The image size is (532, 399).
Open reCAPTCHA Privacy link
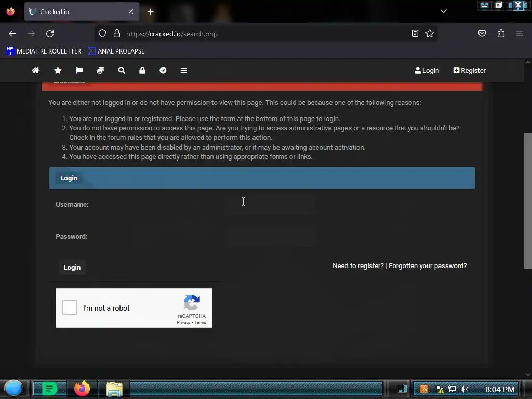click(x=183, y=322)
